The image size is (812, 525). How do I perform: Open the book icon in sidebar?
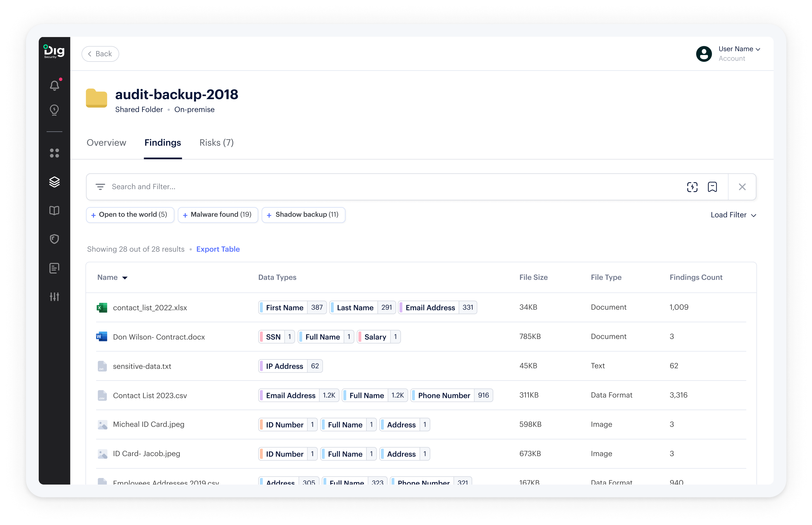tap(54, 210)
